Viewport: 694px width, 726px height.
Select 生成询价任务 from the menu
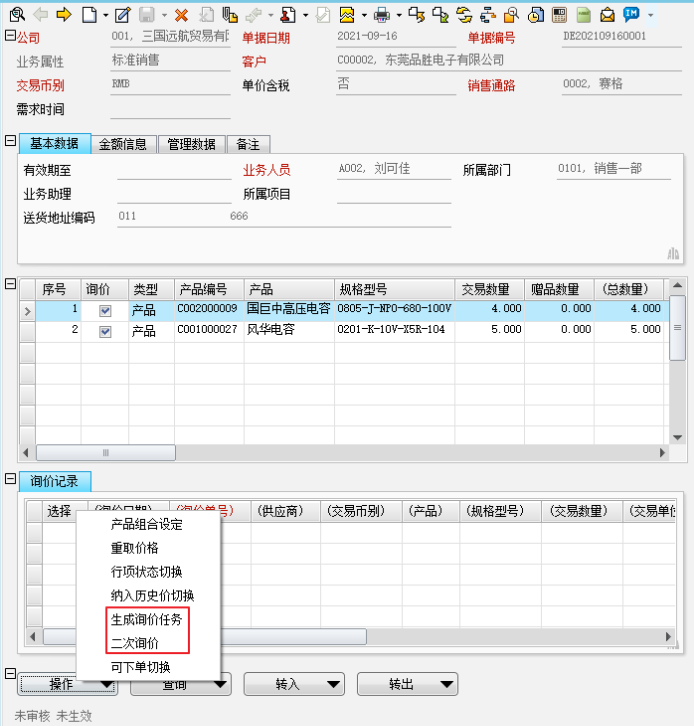(x=146, y=620)
